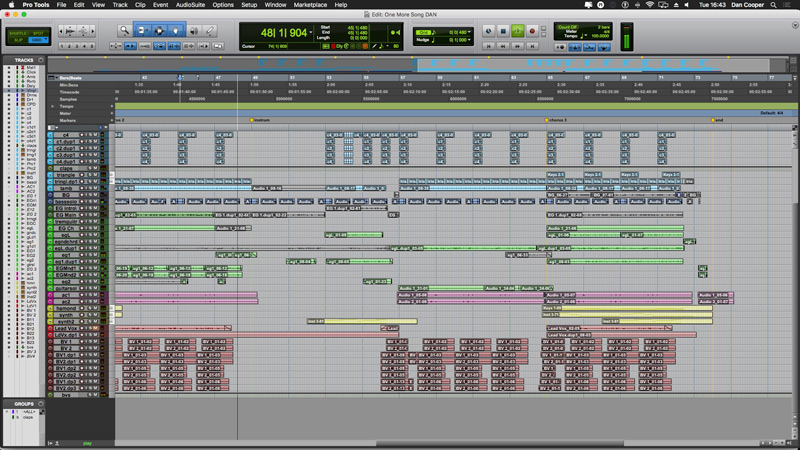Open the Groups list popup menu

pyautogui.click(x=41, y=404)
